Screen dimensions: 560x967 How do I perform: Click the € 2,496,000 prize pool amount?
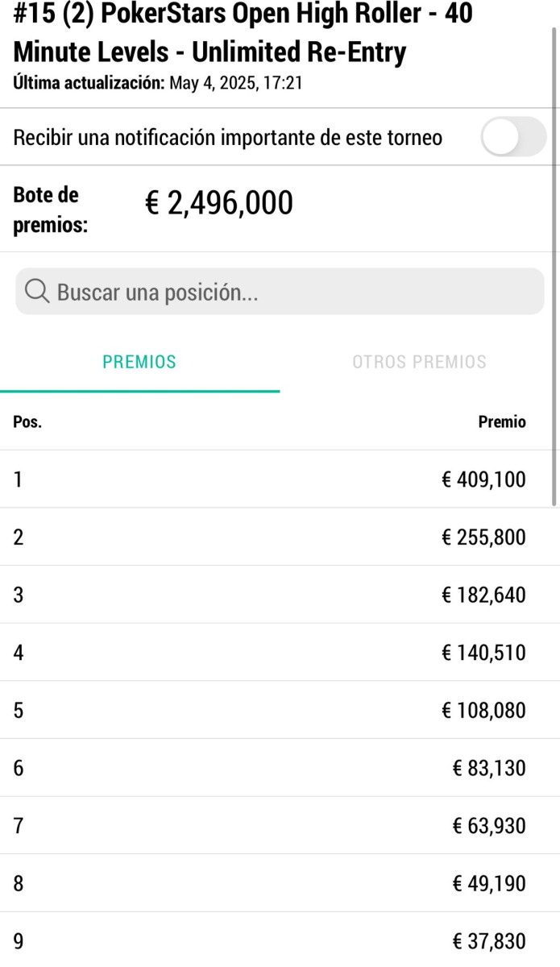[218, 203]
